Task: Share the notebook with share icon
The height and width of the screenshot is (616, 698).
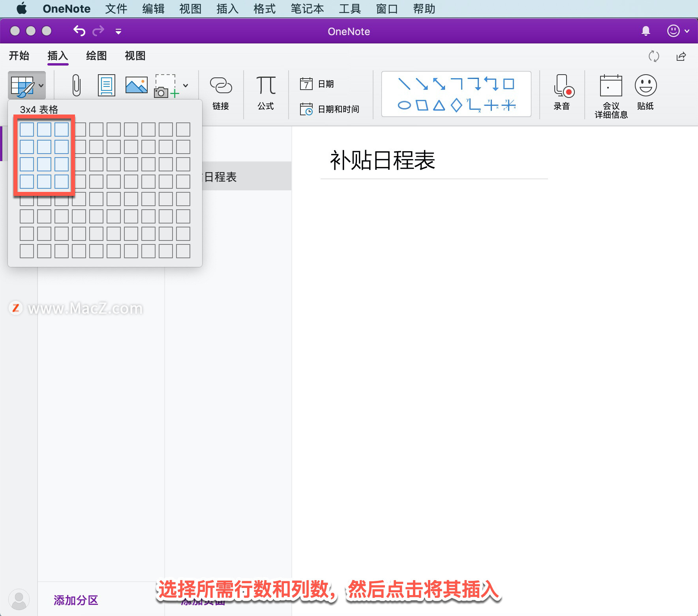Action: (681, 56)
